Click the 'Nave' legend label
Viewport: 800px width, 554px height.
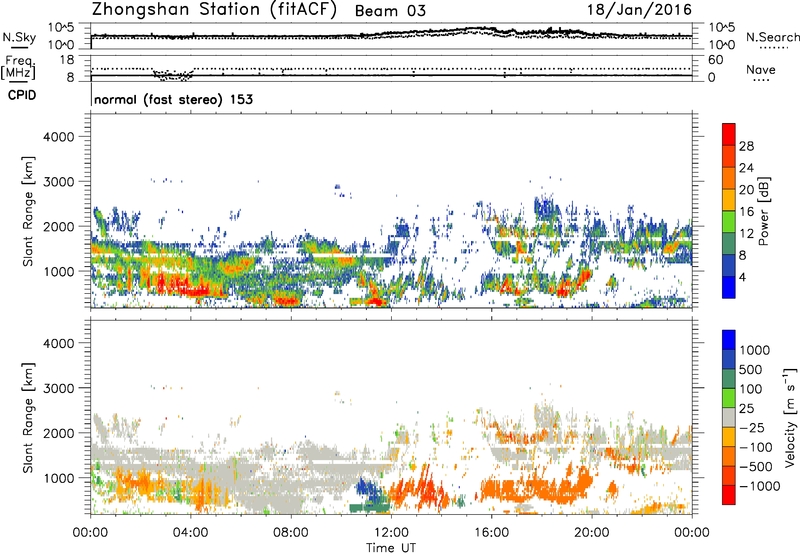pyautogui.click(x=761, y=69)
